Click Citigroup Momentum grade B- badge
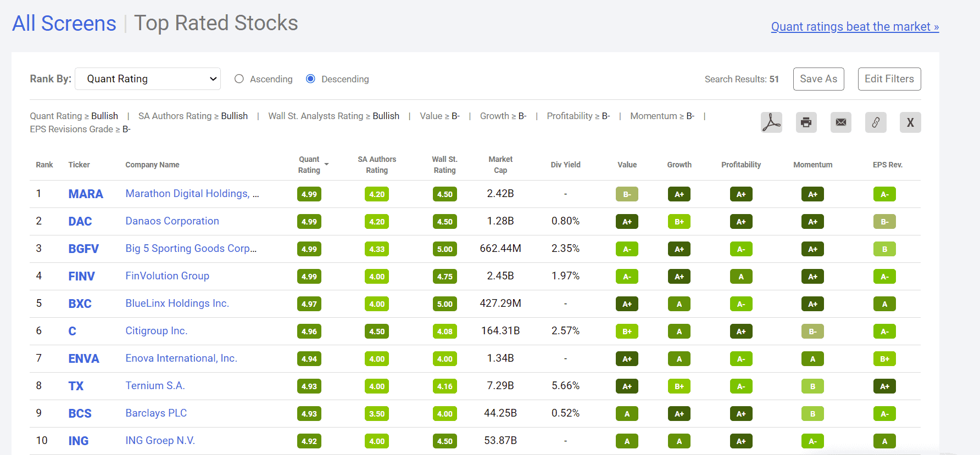Image resolution: width=980 pixels, height=455 pixels. (x=812, y=332)
